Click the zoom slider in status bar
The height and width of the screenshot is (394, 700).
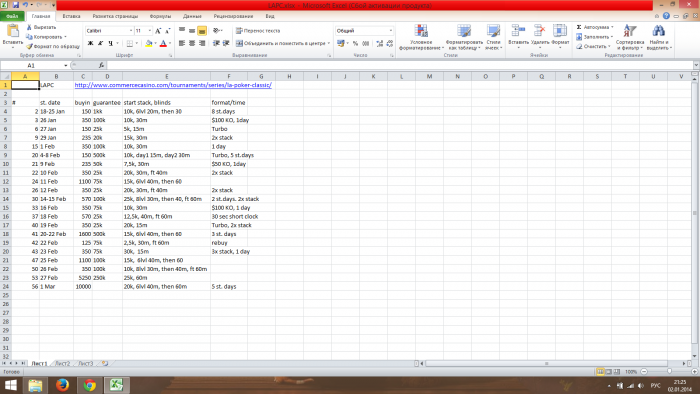point(669,371)
